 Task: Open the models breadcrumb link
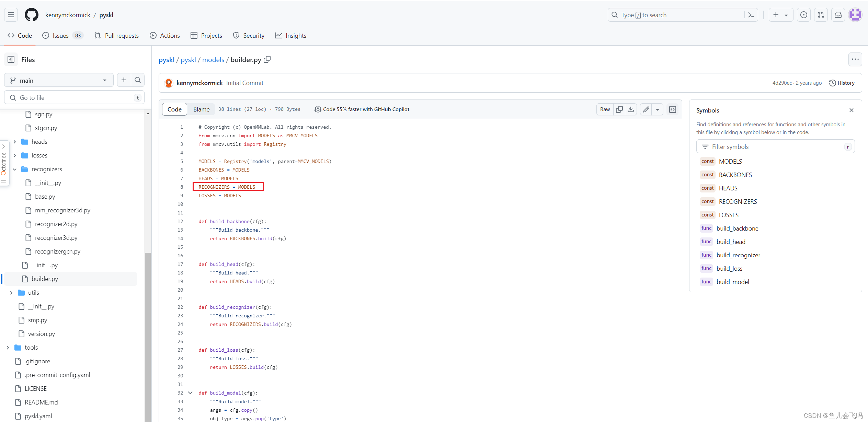(x=213, y=59)
